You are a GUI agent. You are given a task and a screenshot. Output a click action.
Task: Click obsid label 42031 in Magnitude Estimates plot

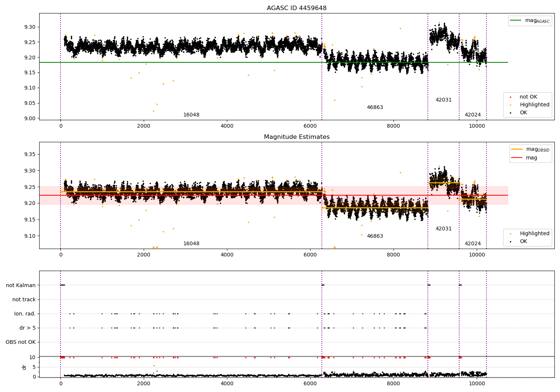pos(444,229)
